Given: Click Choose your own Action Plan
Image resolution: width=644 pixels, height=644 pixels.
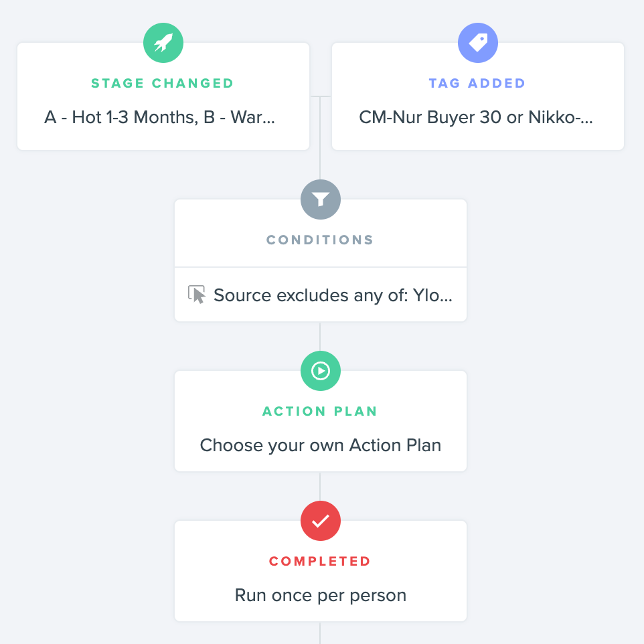Looking at the screenshot, I should 321,445.
